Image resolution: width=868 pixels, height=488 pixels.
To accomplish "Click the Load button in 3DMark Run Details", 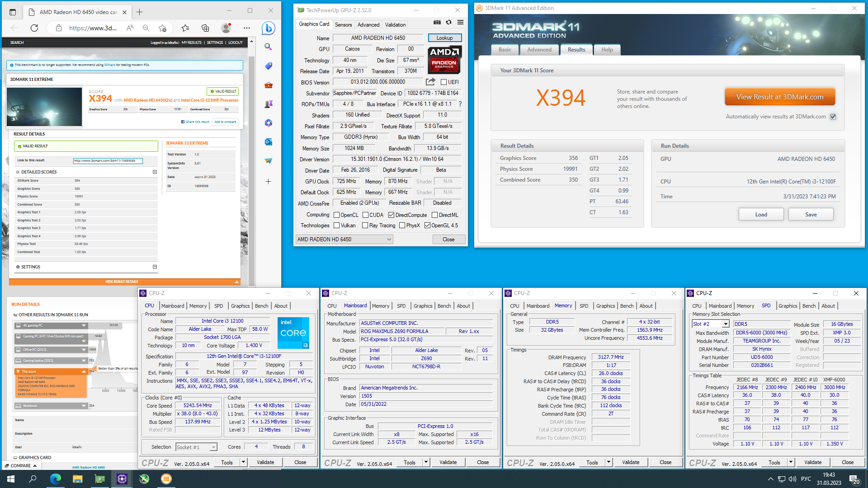I will pos(761,215).
